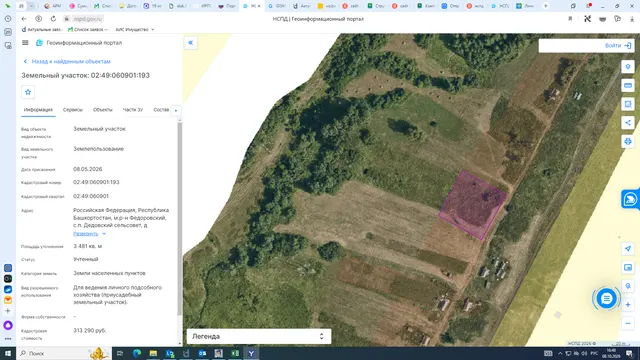
Task: Click browser back arrow
Action: (24, 19)
